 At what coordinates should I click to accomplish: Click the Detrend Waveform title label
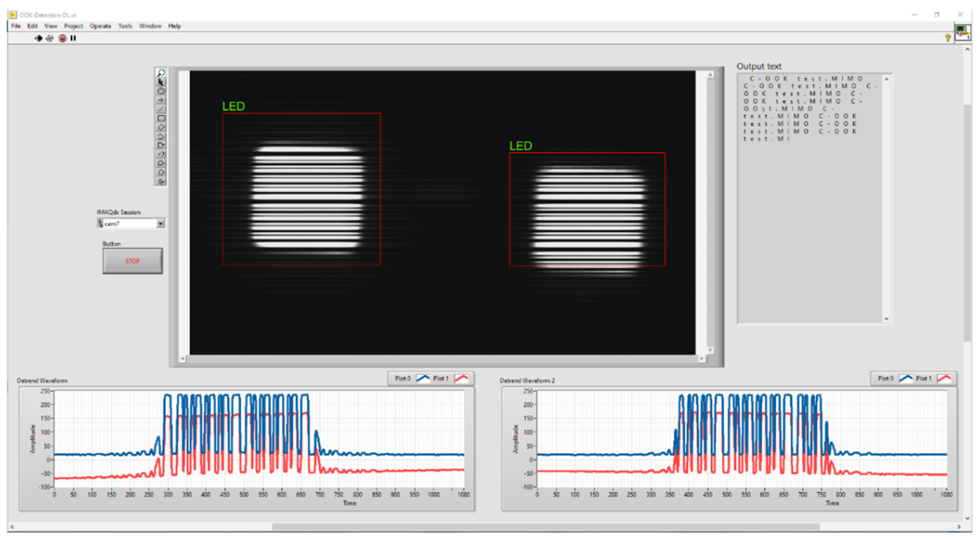(42, 381)
